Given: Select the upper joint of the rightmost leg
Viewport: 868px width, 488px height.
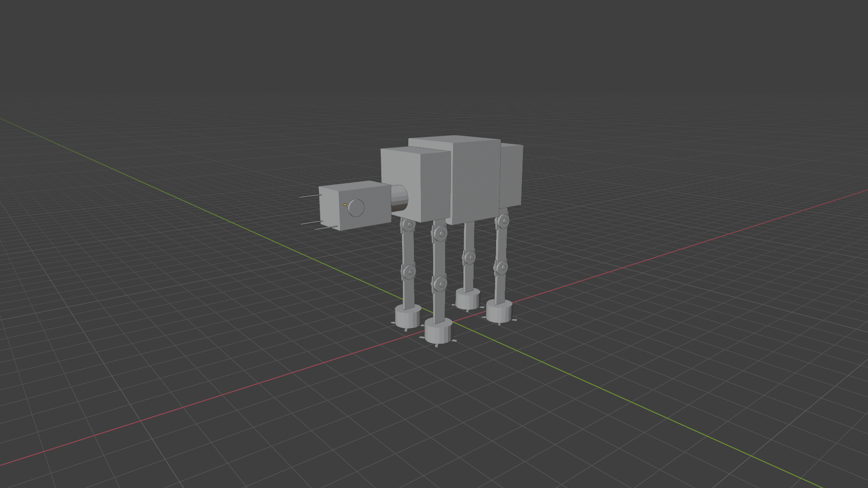Looking at the screenshot, I should pyautogui.click(x=503, y=221).
